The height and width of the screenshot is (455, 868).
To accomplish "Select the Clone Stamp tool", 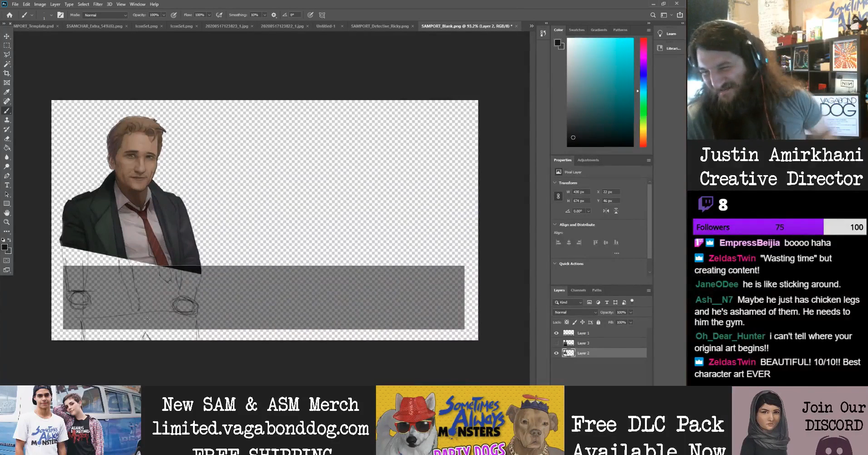I will pos(7,120).
